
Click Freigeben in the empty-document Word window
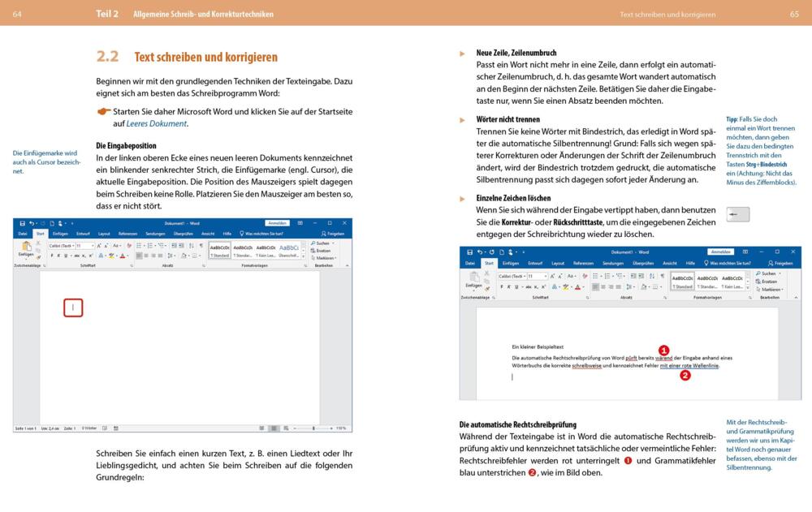point(332,234)
